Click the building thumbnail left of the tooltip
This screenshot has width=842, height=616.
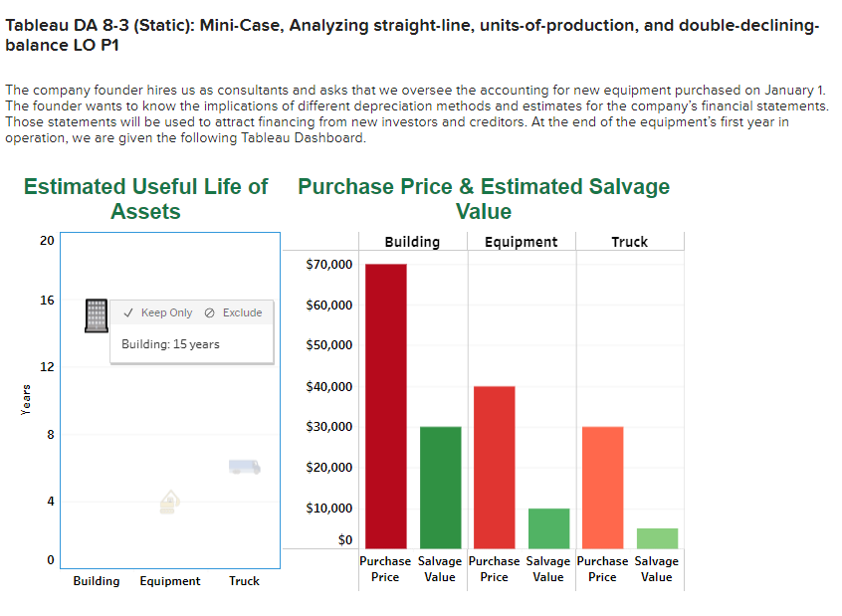tap(96, 314)
